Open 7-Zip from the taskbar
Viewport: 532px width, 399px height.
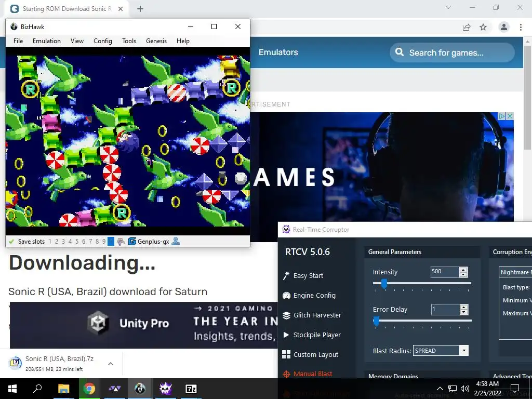191,389
